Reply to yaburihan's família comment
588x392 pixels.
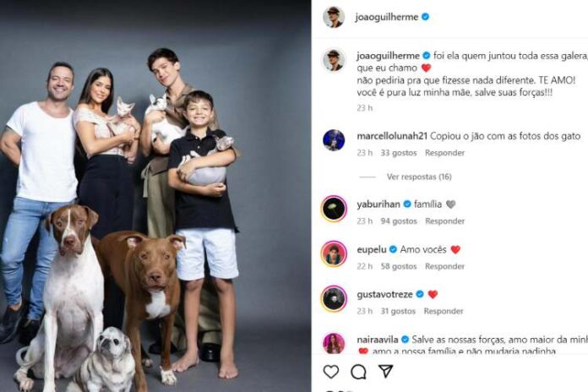(444, 221)
